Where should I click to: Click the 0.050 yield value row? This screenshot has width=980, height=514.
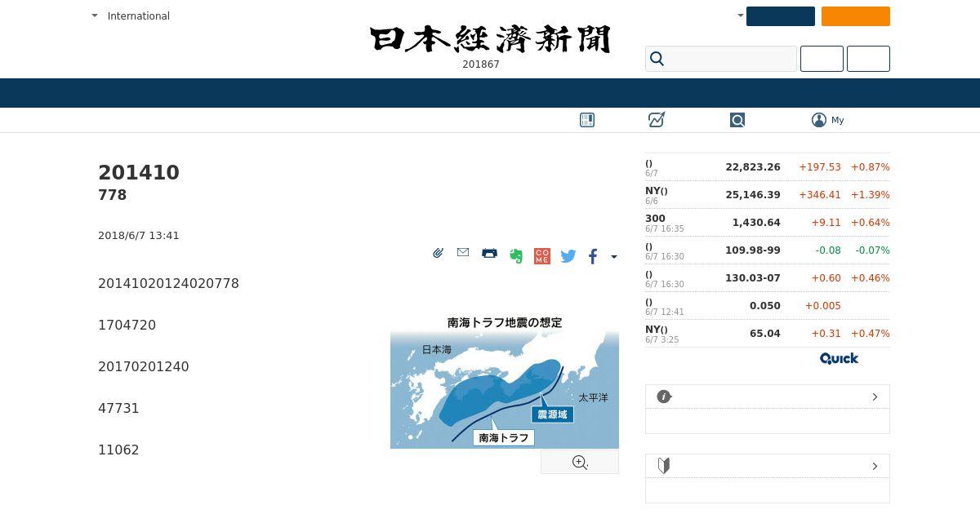pyautogui.click(x=768, y=306)
